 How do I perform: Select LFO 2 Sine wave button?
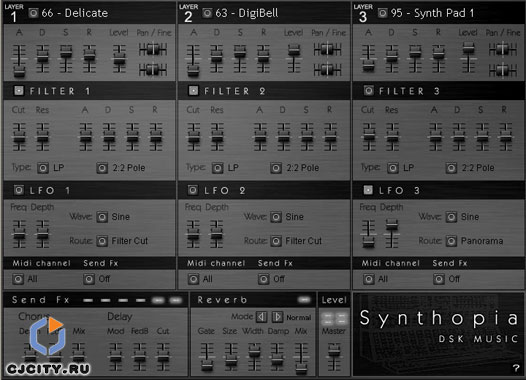[x=276, y=217]
